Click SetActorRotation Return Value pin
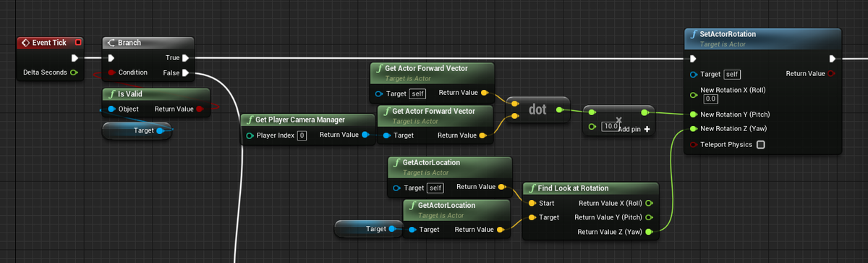868x263 pixels. [831, 74]
